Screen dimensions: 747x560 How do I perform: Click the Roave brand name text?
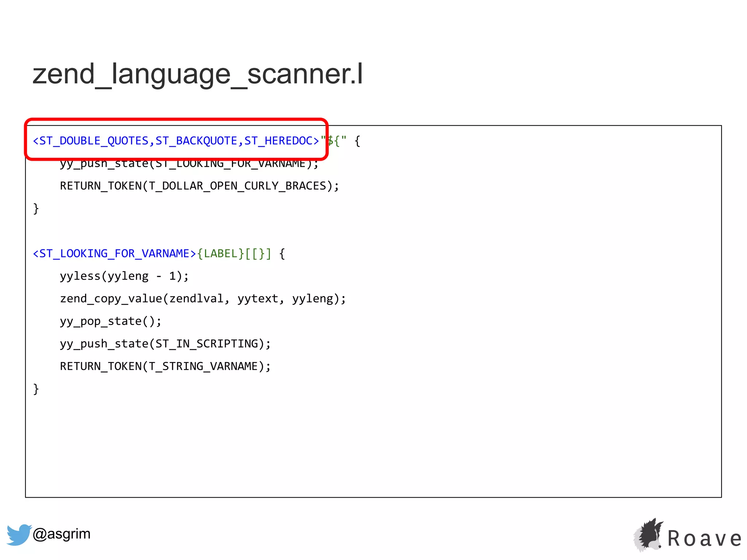705,538
